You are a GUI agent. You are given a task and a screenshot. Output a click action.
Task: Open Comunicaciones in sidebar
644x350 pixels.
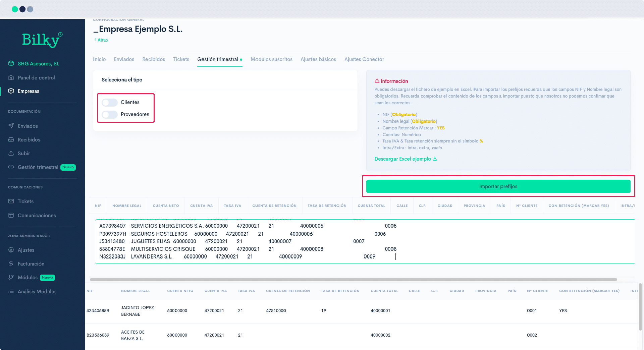[x=37, y=216]
